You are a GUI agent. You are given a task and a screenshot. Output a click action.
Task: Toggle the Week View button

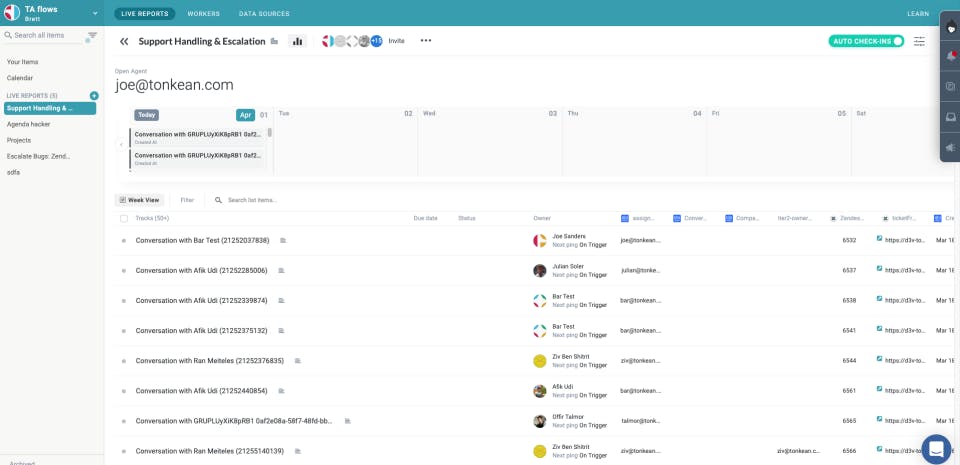pyautogui.click(x=140, y=200)
